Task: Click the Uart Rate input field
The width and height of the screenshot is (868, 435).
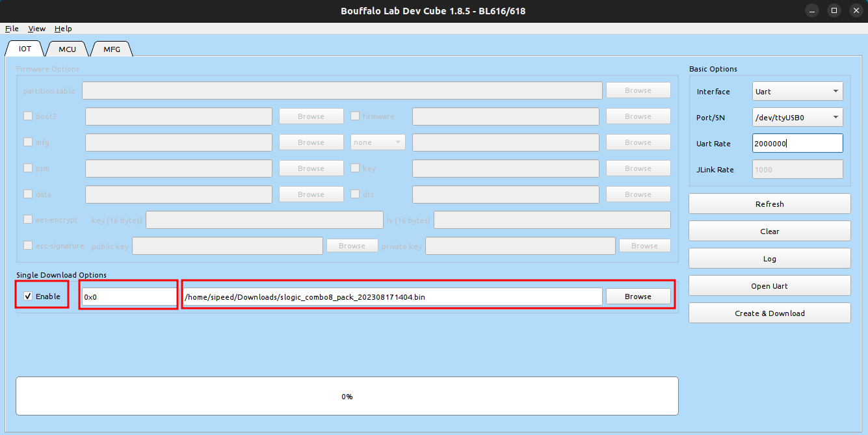Action: point(798,144)
